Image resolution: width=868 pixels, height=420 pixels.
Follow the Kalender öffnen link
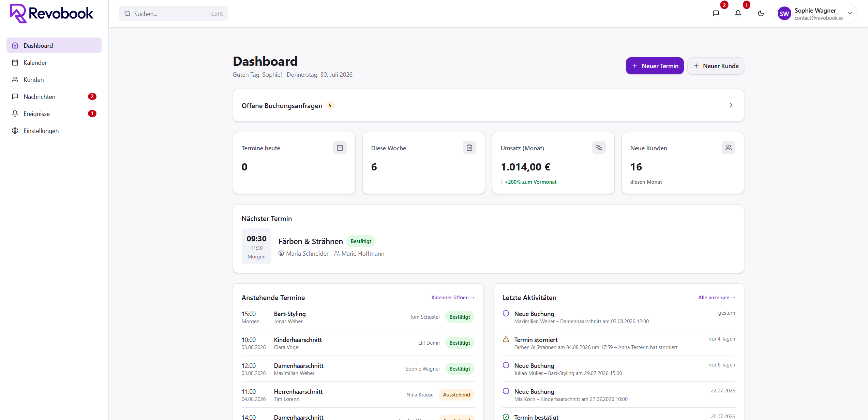(x=453, y=298)
